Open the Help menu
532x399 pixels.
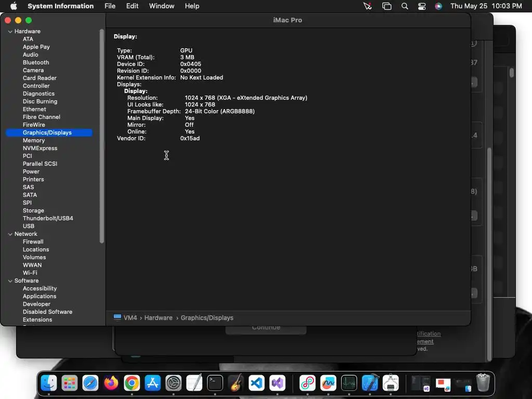[192, 6]
